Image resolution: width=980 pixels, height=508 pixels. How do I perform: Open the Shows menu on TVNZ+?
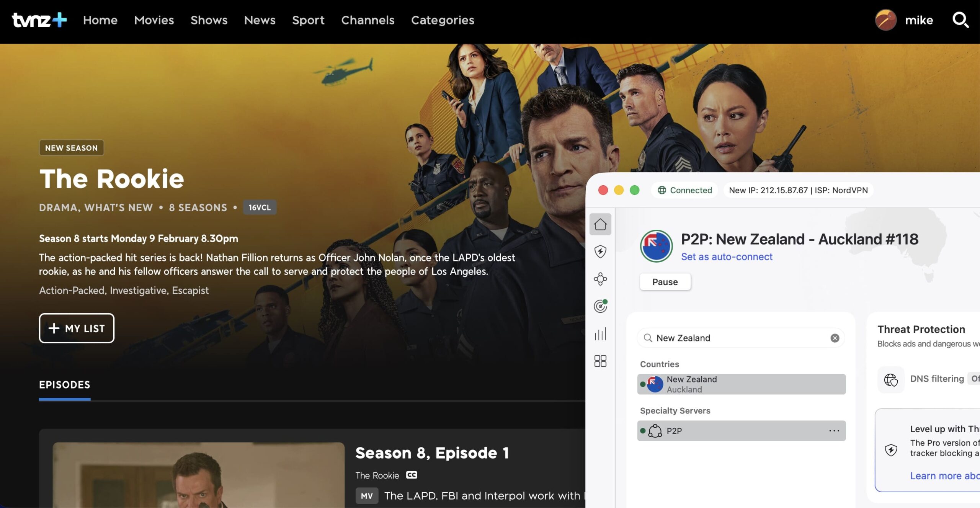(209, 20)
